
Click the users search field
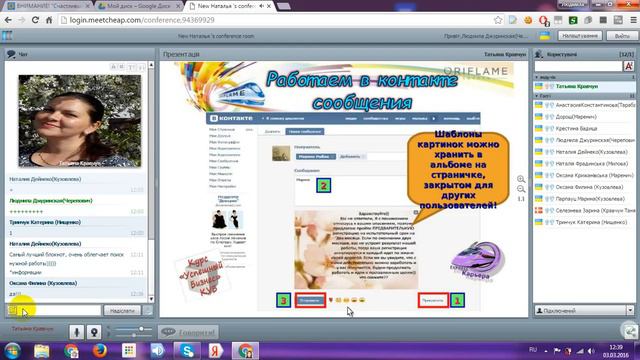pyautogui.click(x=578, y=66)
